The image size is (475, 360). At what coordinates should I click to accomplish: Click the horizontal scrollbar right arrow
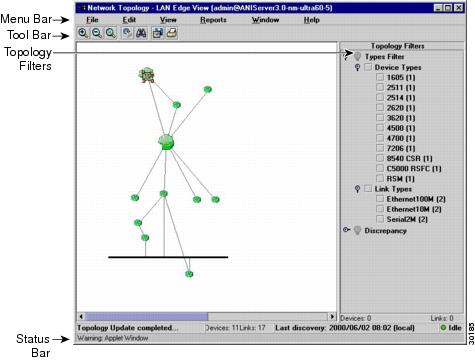click(332, 316)
